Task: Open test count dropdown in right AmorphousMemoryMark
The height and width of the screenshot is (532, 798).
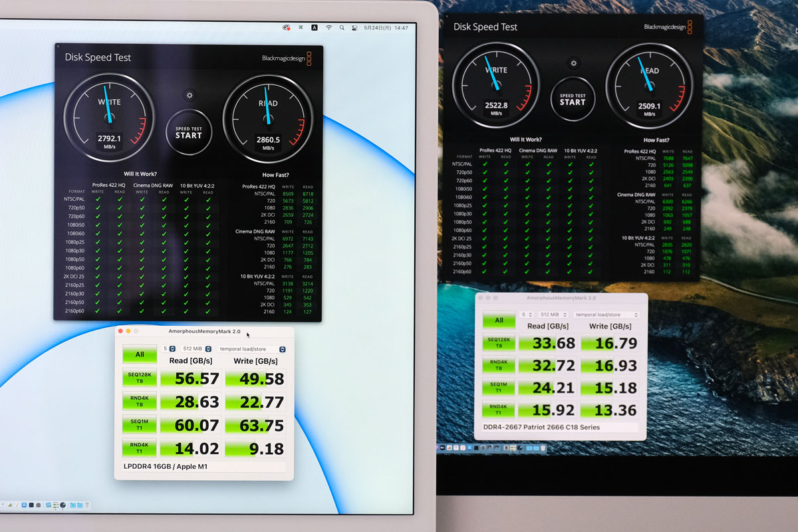Action: [527, 315]
